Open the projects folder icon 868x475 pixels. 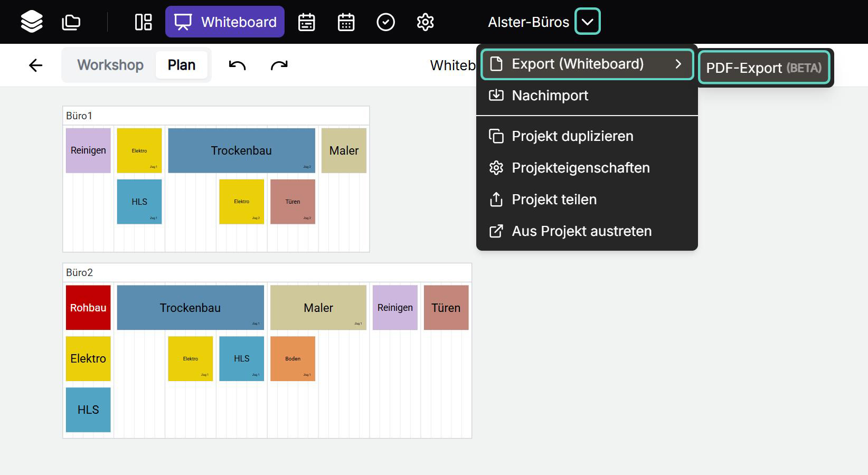point(71,22)
